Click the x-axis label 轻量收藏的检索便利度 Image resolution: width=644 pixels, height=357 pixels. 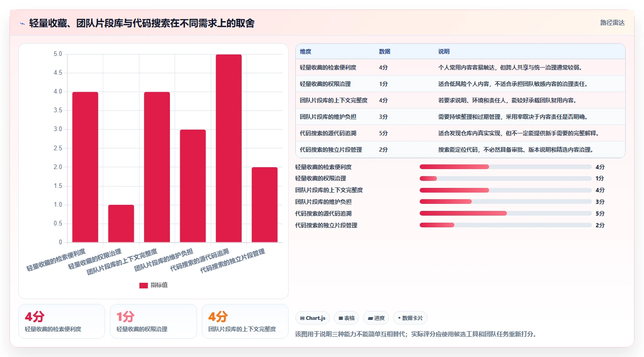click(56, 260)
